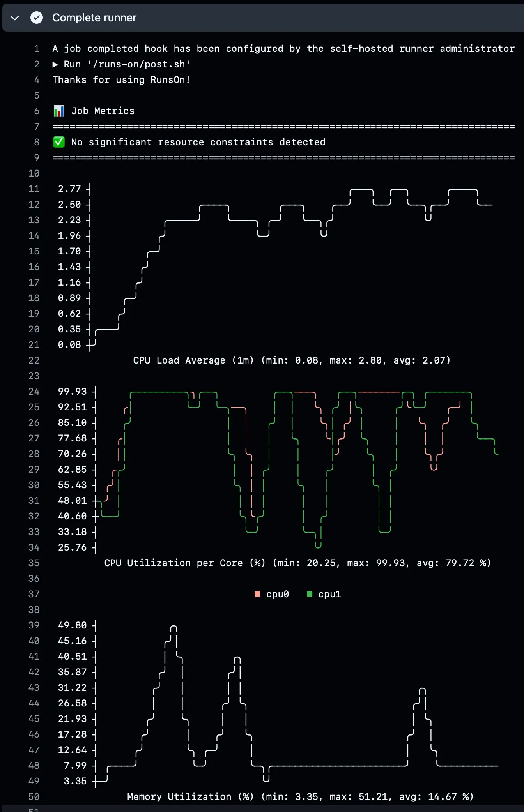Click the 2.77 axis value
The image size is (524, 812).
[69, 189]
